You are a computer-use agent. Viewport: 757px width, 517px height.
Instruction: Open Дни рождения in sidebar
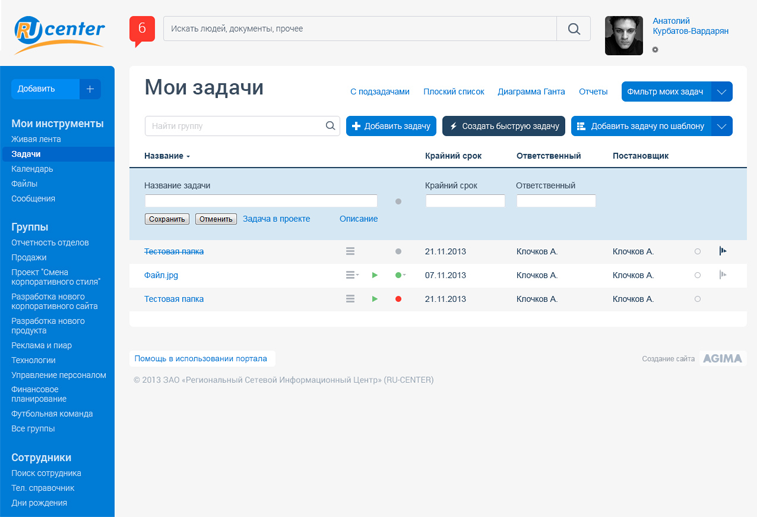coord(39,503)
